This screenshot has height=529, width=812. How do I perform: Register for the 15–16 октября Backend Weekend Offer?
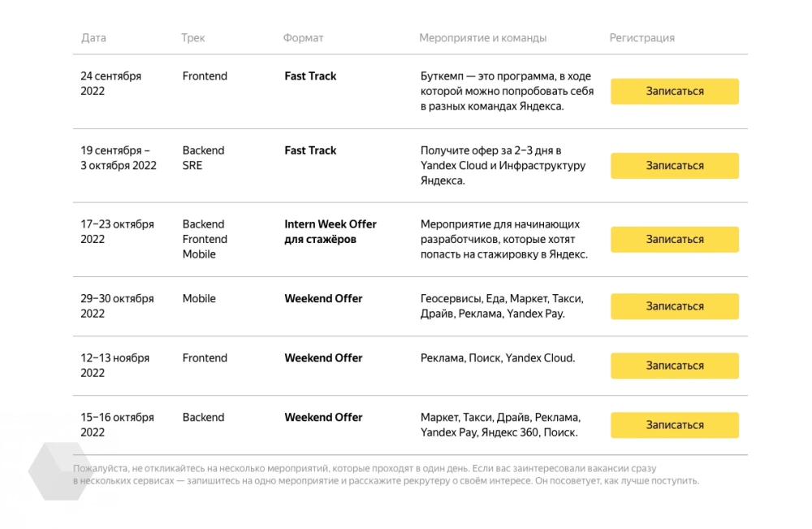674,425
